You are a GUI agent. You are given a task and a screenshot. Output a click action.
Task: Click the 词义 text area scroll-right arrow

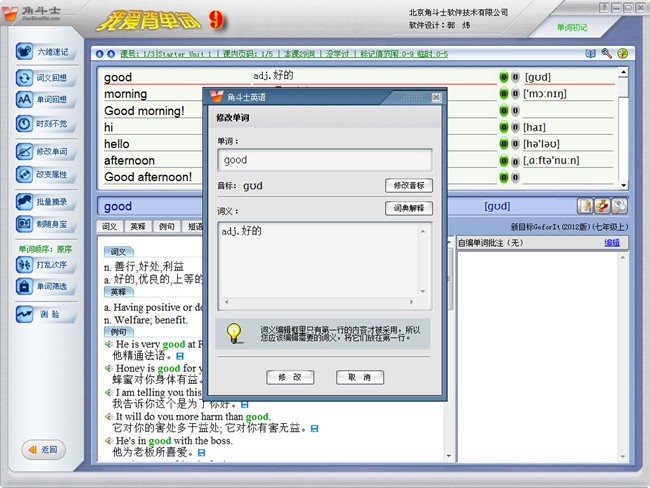tap(411, 302)
